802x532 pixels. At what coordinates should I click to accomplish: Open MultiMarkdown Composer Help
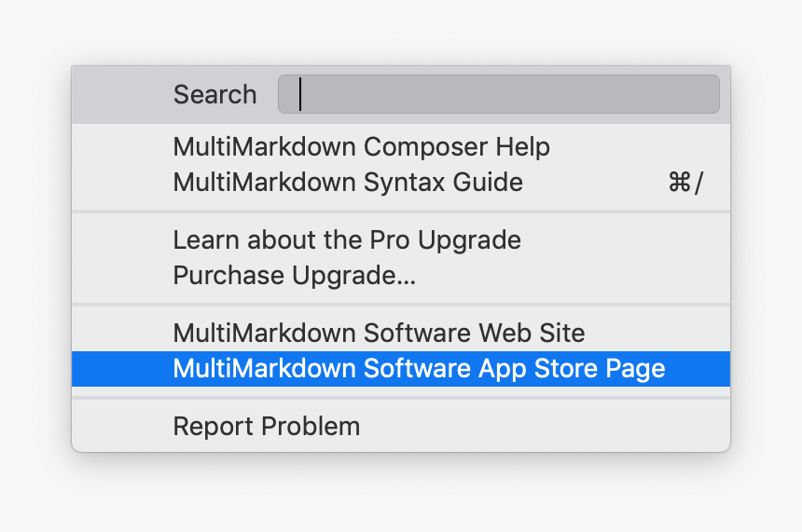click(361, 147)
